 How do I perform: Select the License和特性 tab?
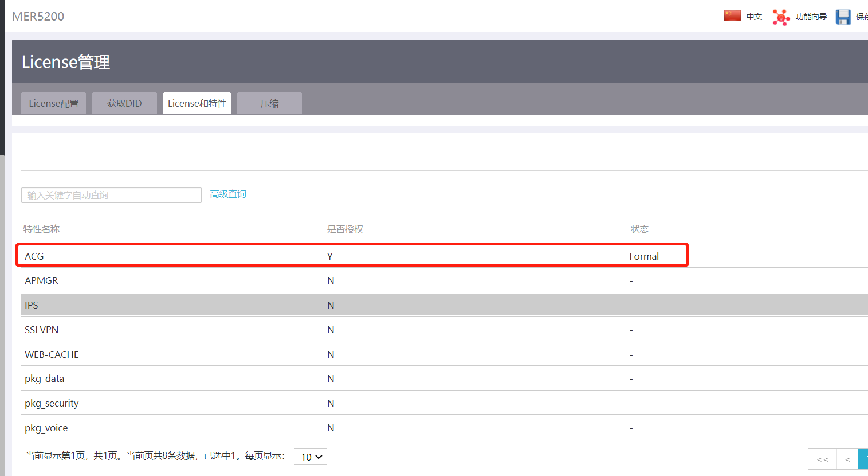[197, 103]
